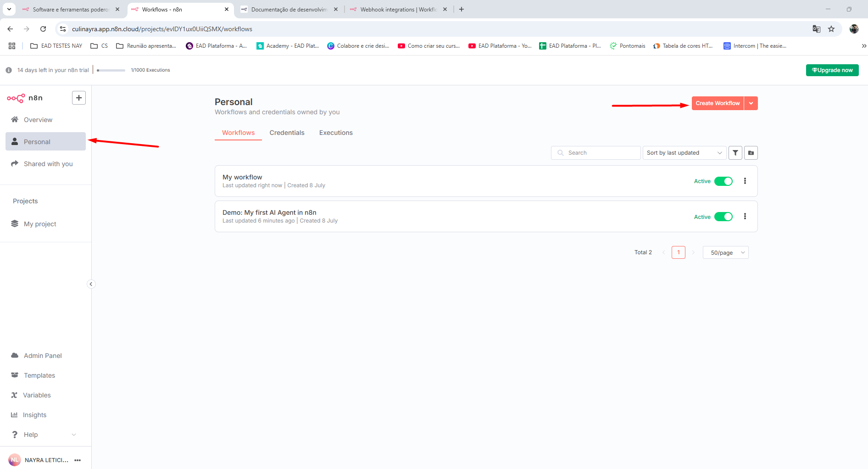This screenshot has width=868, height=469.
Task: Select page 1 in pagination
Action: (679, 252)
